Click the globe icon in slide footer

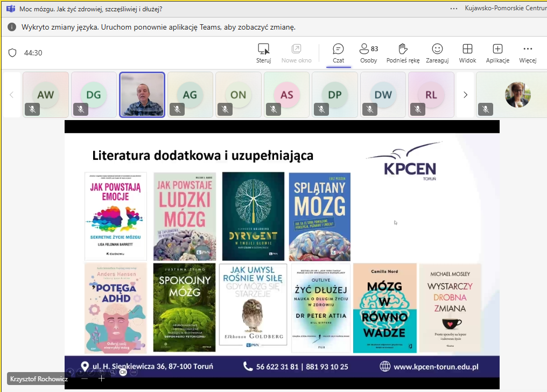coord(385,366)
